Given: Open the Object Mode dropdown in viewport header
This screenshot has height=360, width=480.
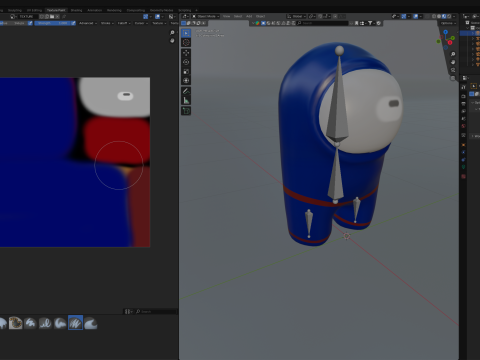Looking at the screenshot, I should (x=206, y=16).
